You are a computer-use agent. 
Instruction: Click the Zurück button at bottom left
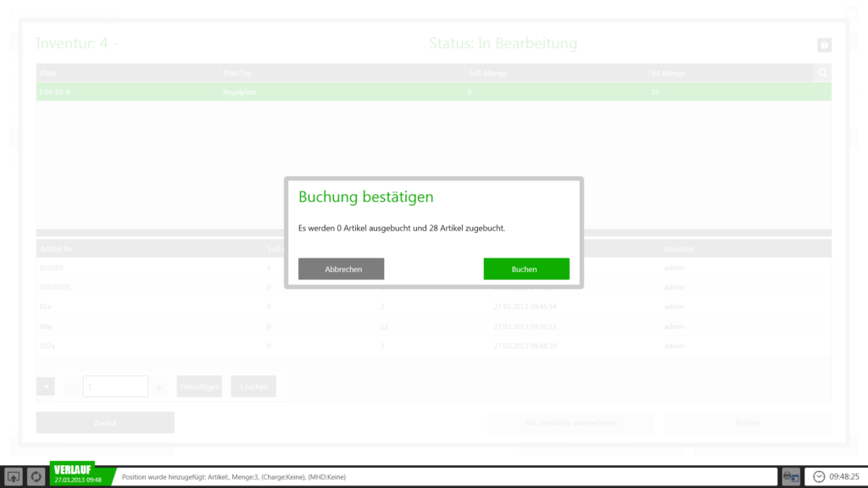(105, 422)
